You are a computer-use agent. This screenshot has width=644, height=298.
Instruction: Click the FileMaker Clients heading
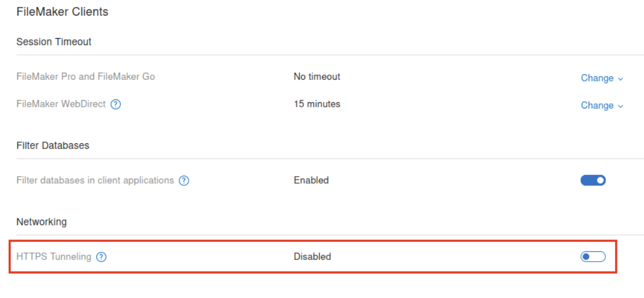coord(62,12)
